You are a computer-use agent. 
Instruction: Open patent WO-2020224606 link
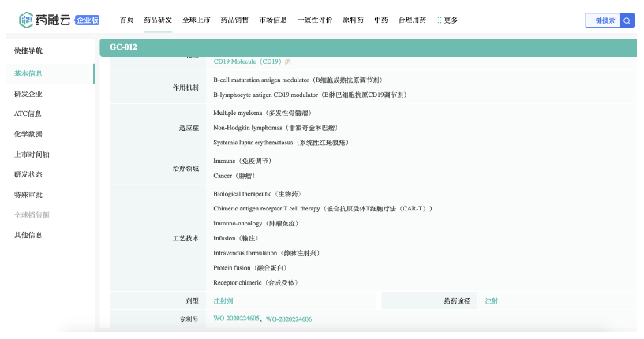[x=289, y=319]
